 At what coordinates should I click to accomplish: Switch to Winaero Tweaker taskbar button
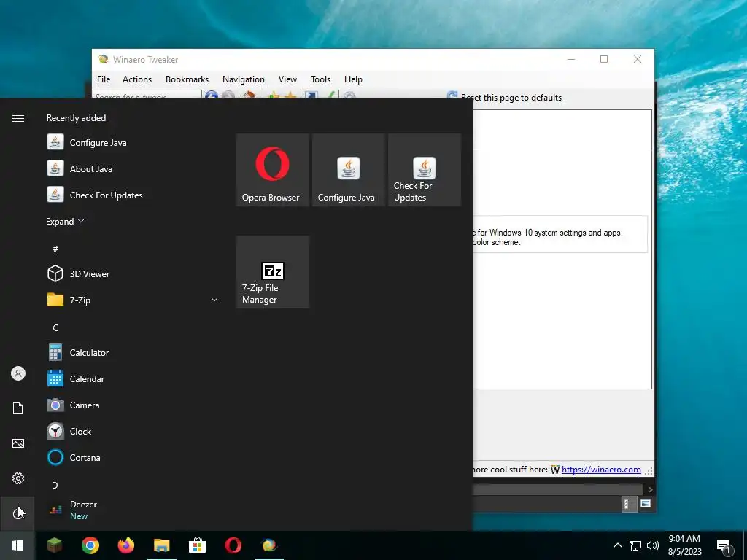pos(268,545)
